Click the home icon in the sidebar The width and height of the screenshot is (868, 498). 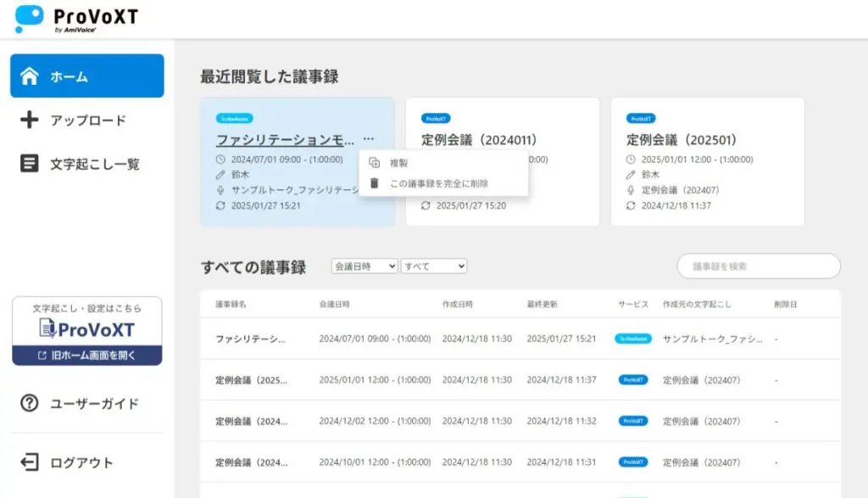pos(30,76)
